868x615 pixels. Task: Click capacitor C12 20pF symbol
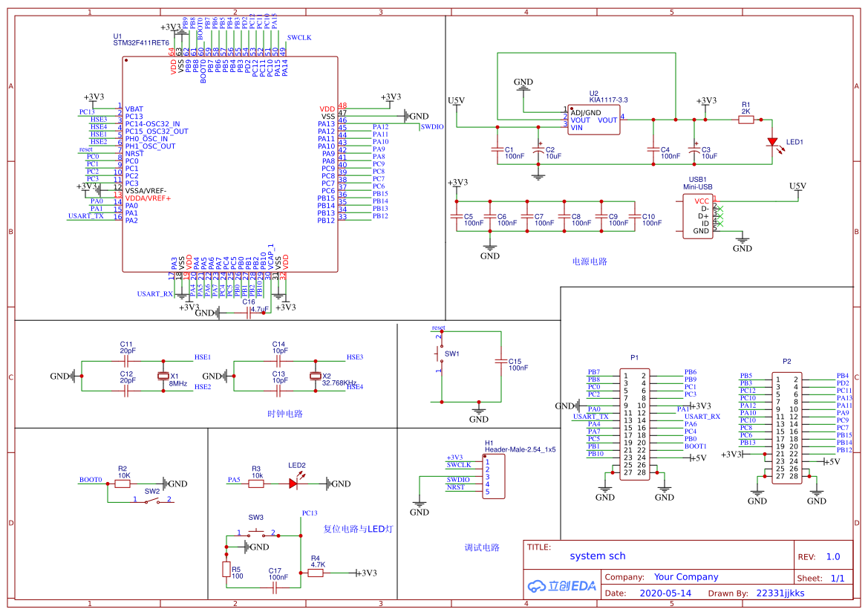tap(127, 391)
